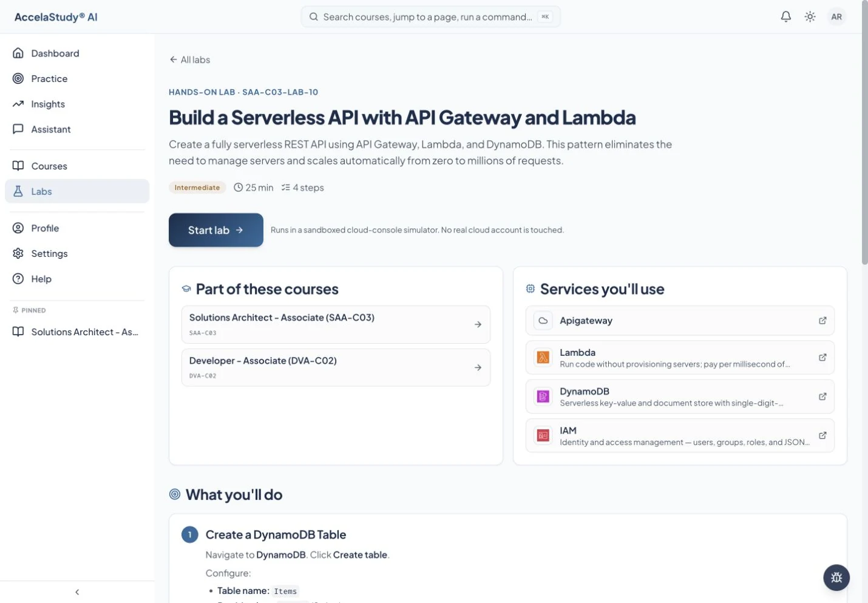Click the Intermediate difficulty badge
The image size is (868, 603).
[197, 188]
